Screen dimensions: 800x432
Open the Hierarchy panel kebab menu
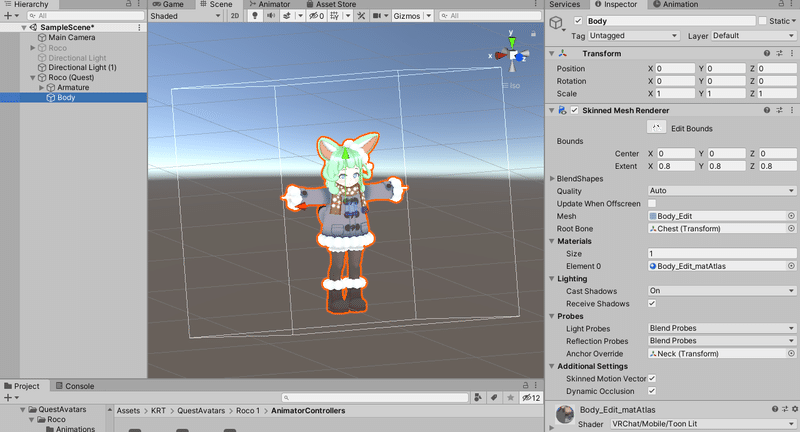pyautogui.click(x=139, y=4)
